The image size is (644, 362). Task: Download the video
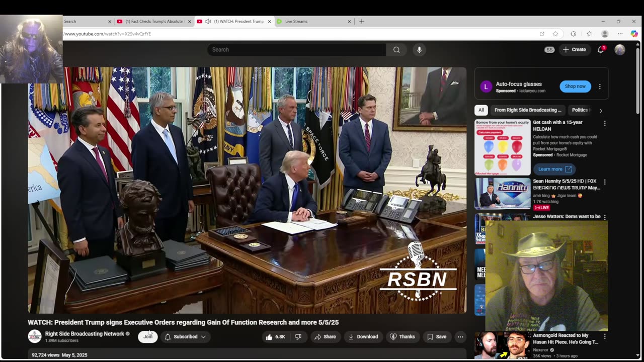pos(363,337)
